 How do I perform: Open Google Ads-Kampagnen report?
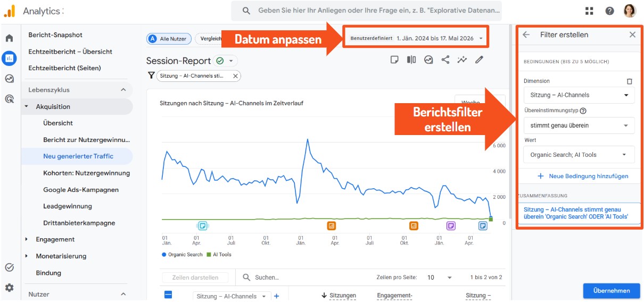coord(81,190)
